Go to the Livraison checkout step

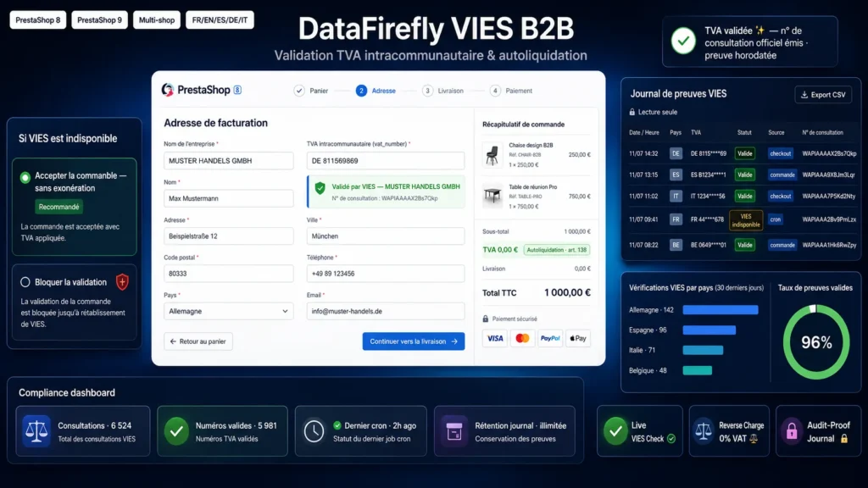(x=442, y=91)
